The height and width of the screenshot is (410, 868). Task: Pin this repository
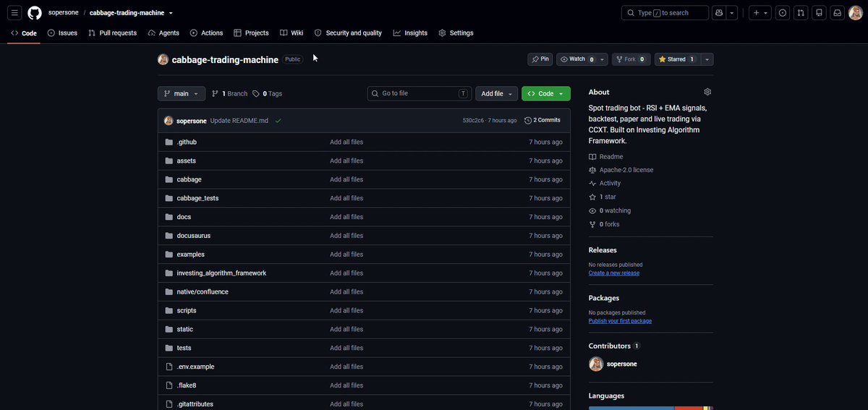(x=540, y=59)
